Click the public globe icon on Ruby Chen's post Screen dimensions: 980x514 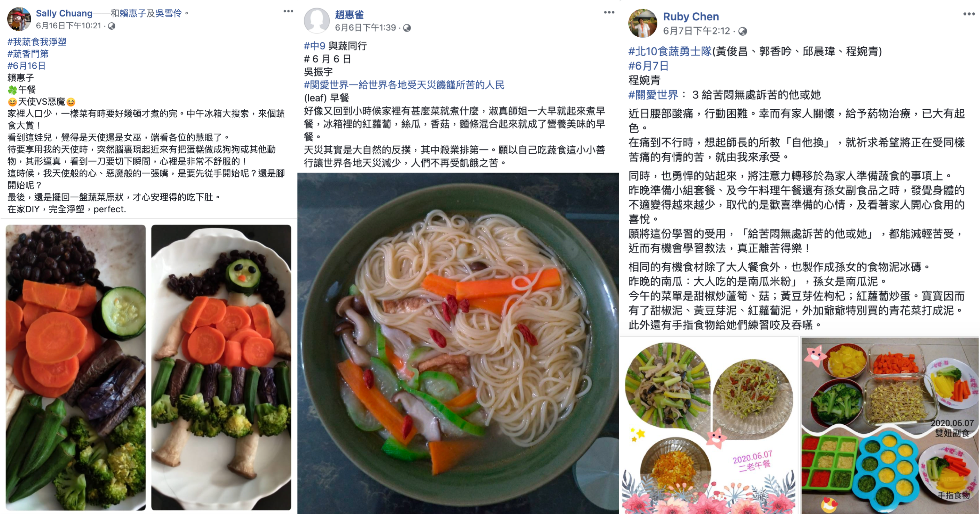tap(742, 31)
